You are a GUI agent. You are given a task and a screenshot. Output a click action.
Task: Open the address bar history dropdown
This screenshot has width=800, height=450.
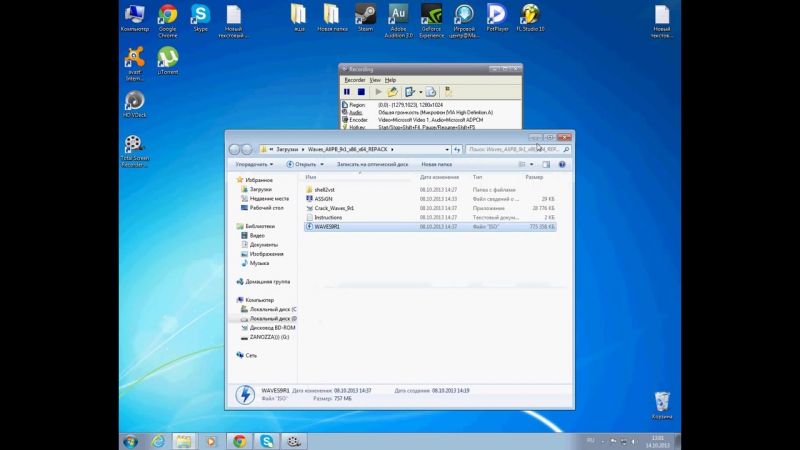tap(447, 149)
